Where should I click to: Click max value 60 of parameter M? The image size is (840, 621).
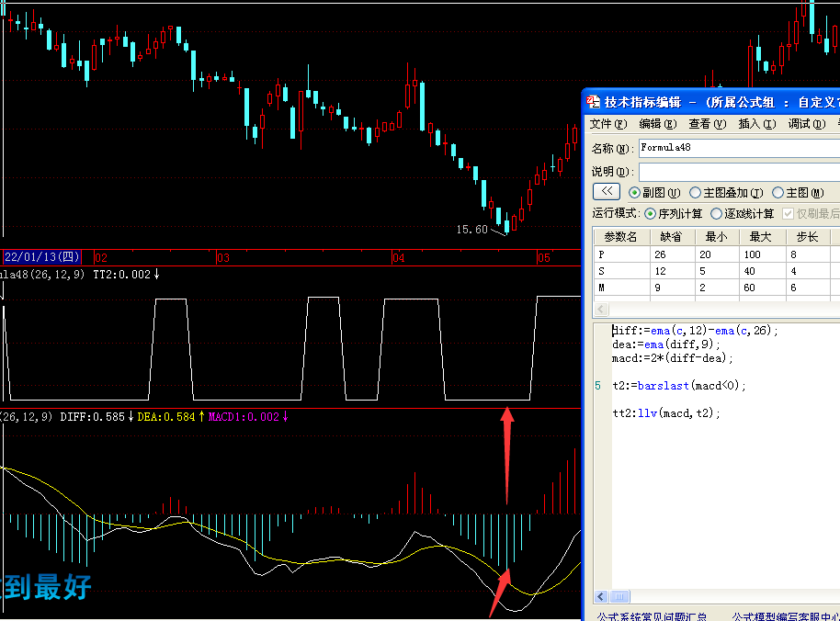click(x=762, y=288)
